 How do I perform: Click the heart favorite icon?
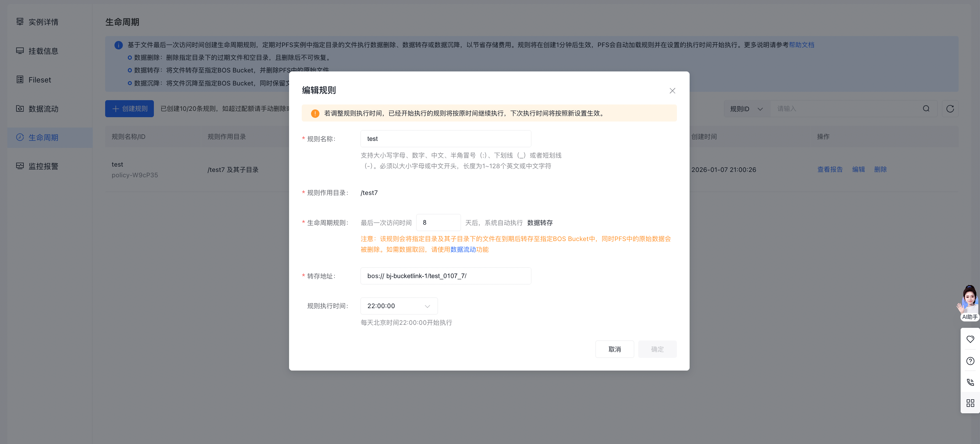(x=970, y=339)
